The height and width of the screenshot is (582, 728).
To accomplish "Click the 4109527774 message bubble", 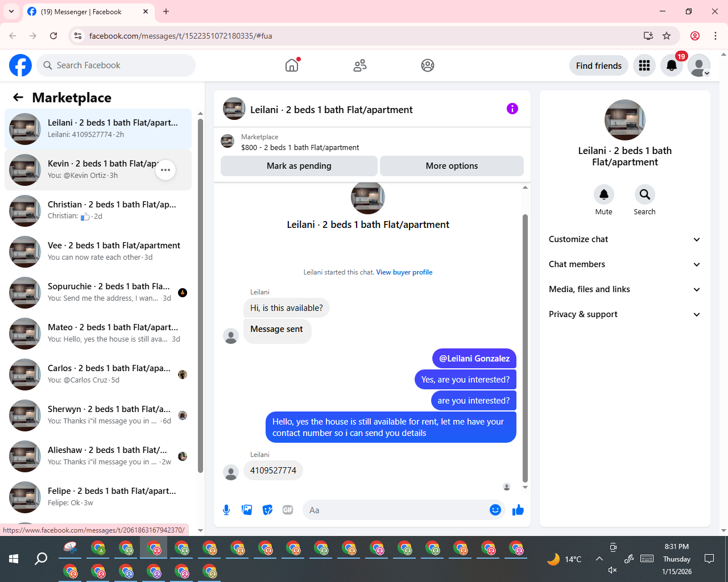I will point(273,471).
